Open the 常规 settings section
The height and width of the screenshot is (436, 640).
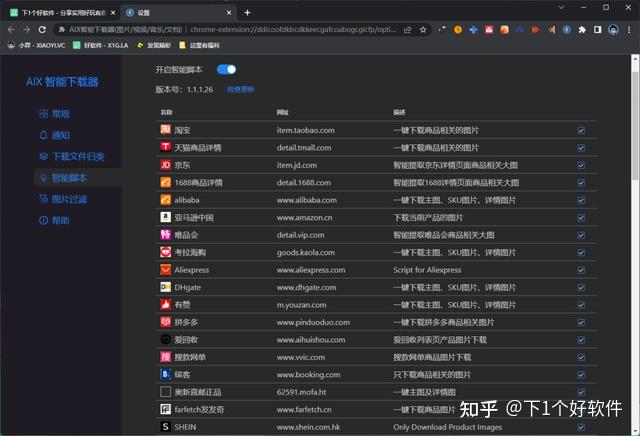tap(54, 114)
